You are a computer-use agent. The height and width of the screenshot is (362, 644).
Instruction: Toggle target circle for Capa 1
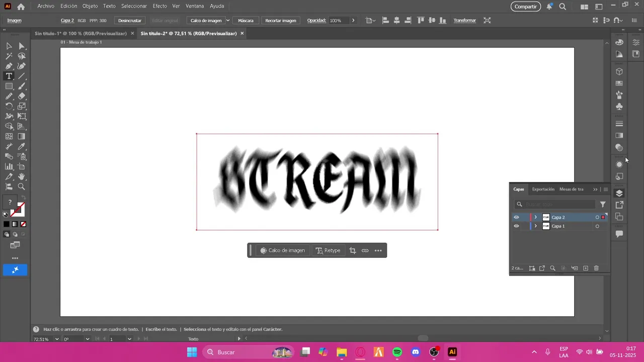point(597,226)
